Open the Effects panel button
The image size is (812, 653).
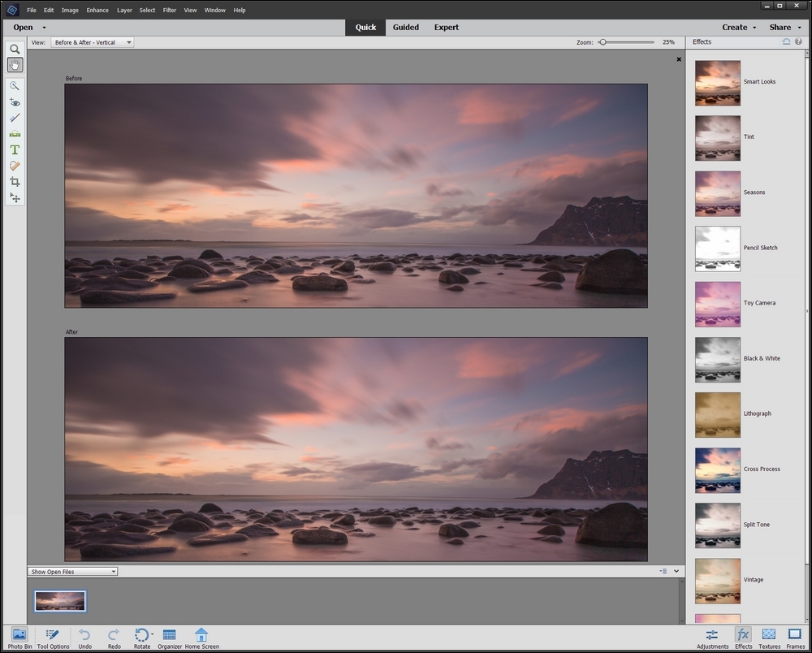point(743,638)
